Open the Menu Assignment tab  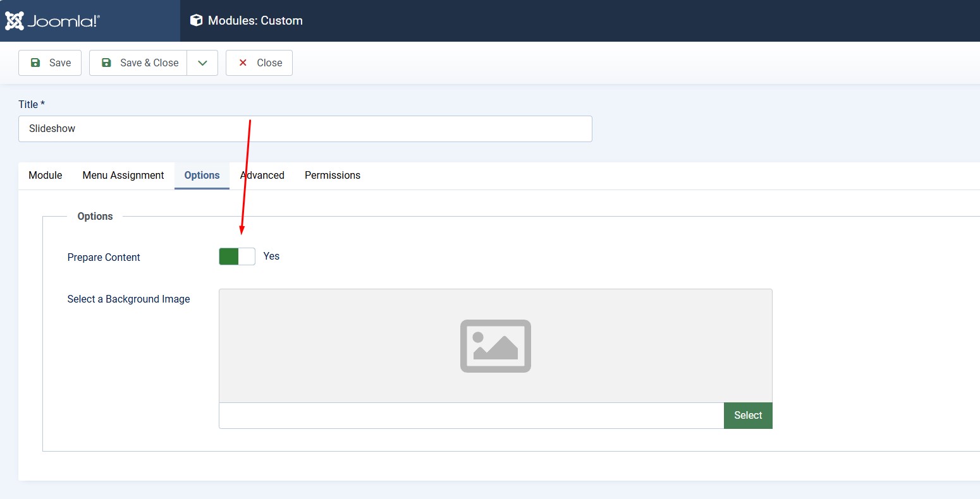(123, 176)
